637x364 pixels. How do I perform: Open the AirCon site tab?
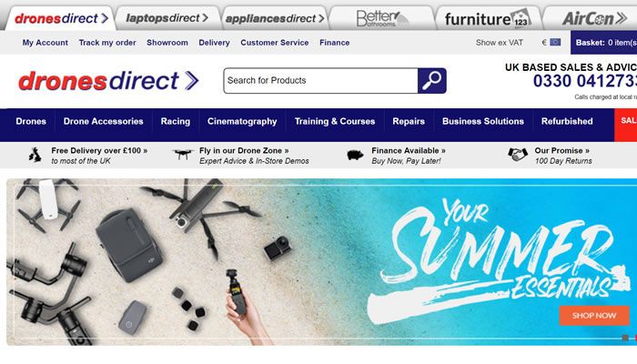tap(592, 18)
